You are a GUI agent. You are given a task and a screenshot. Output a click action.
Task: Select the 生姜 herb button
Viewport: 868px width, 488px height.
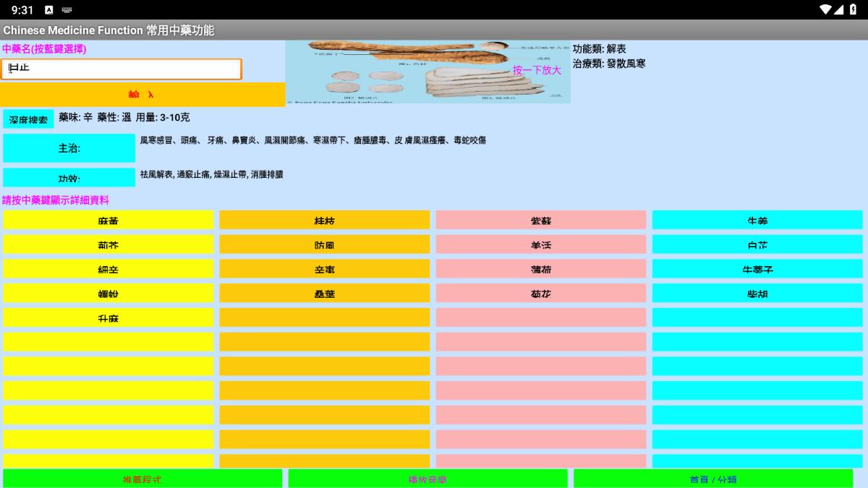pos(757,221)
